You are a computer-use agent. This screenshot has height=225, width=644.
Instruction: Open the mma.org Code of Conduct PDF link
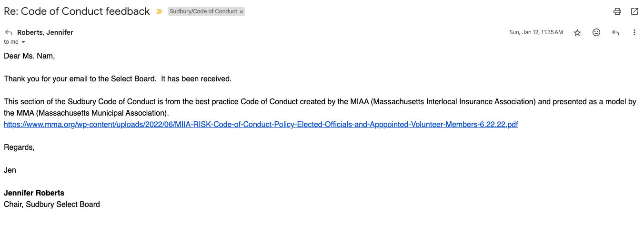[261, 125]
